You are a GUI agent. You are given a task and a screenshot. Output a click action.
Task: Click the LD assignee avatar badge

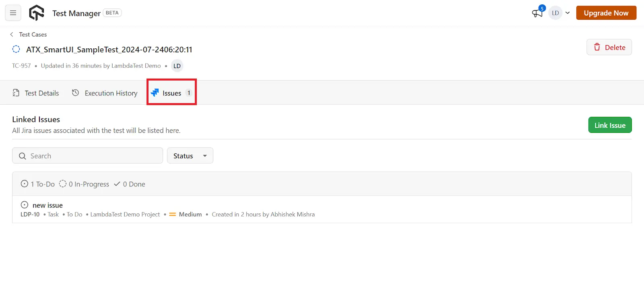[x=177, y=66]
